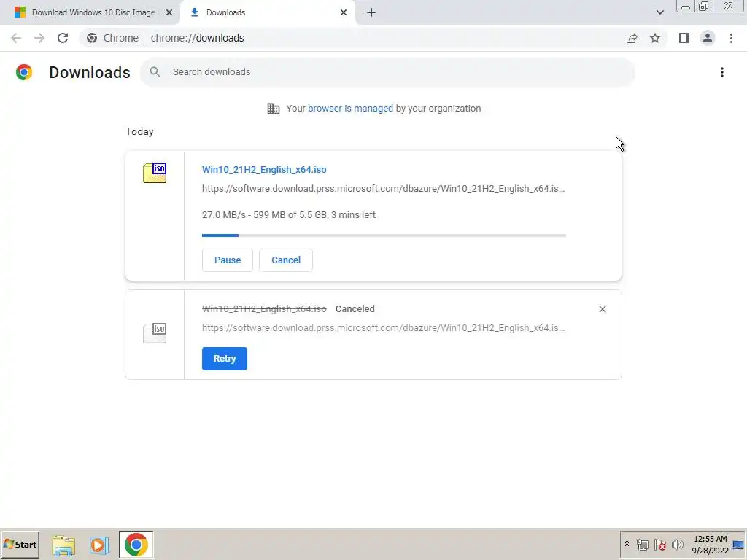
Task: Bookmark this tab with the star icon
Action: pos(655,38)
